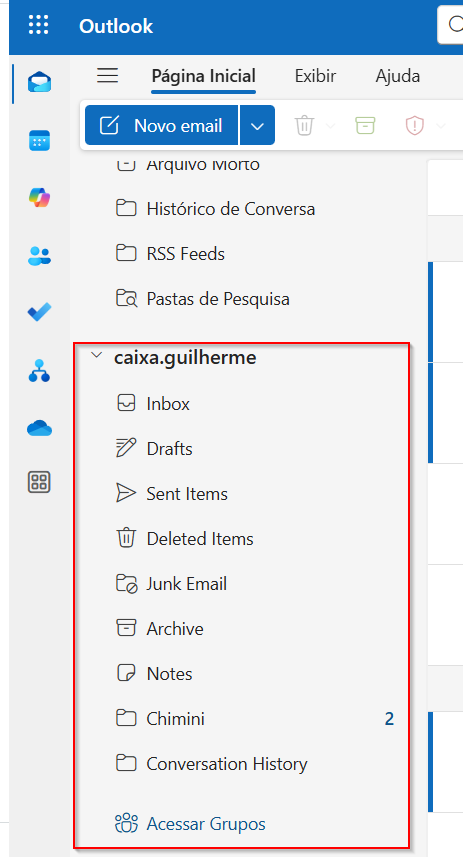Switch to the Exibir tab
The height and width of the screenshot is (857, 463).
pos(315,76)
